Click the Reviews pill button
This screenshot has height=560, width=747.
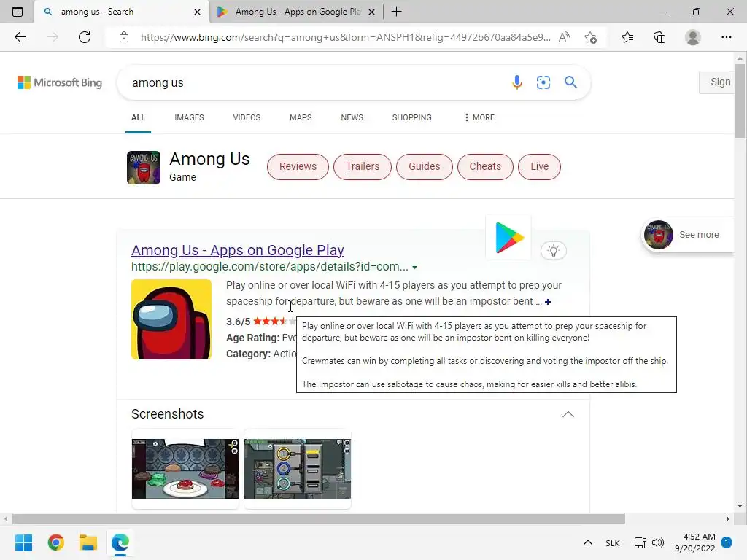pyautogui.click(x=298, y=167)
